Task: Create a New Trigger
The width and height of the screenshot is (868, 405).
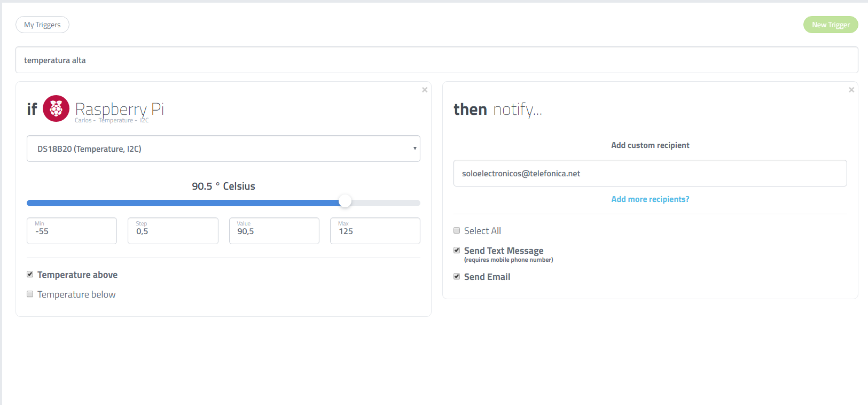Action: pyautogui.click(x=831, y=25)
